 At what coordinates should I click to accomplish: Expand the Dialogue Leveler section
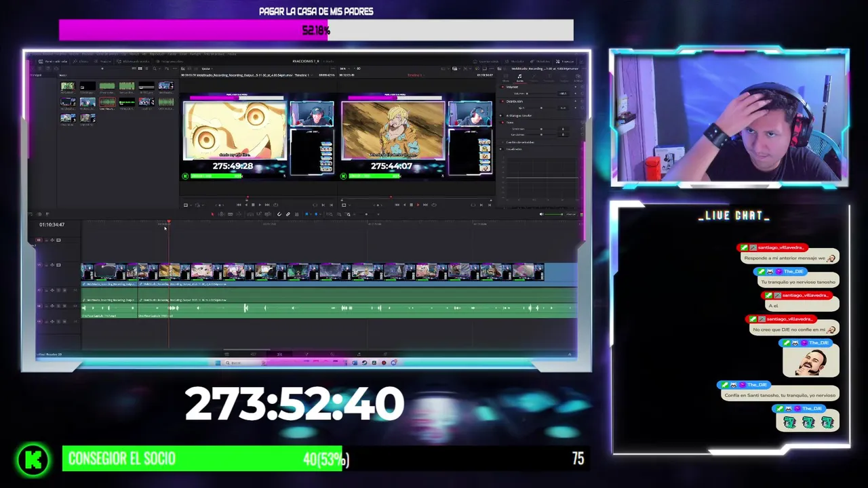(x=519, y=115)
